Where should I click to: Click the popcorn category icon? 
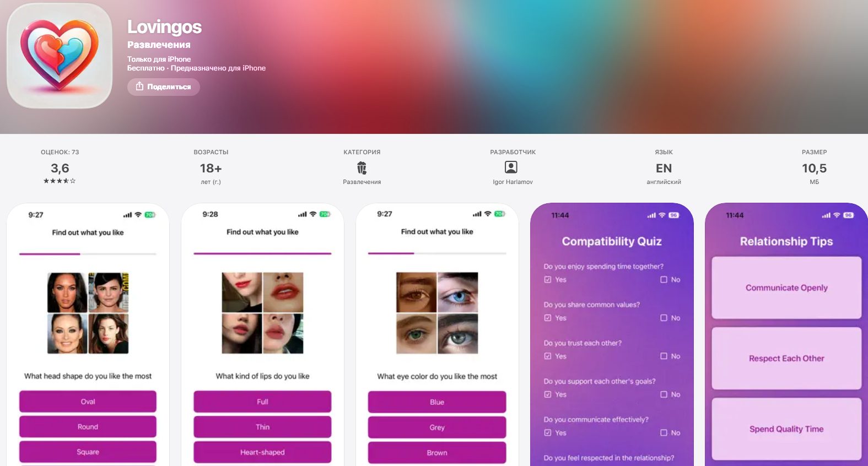pyautogui.click(x=362, y=167)
